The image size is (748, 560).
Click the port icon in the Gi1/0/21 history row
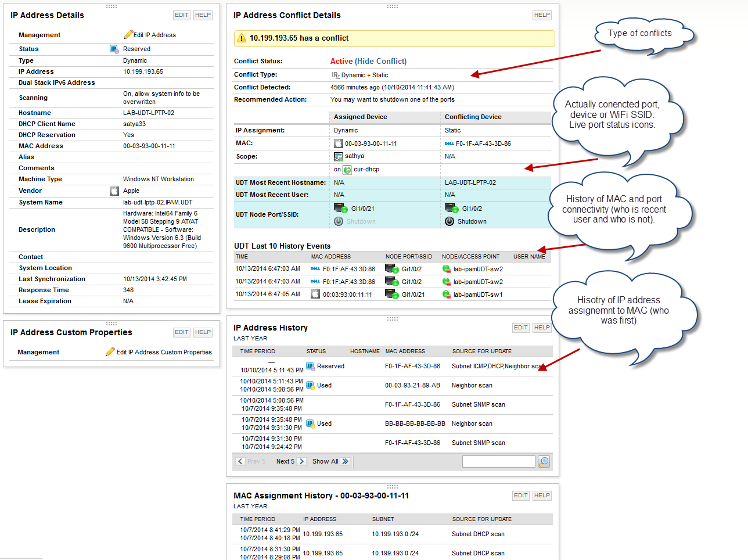(392, 295)
